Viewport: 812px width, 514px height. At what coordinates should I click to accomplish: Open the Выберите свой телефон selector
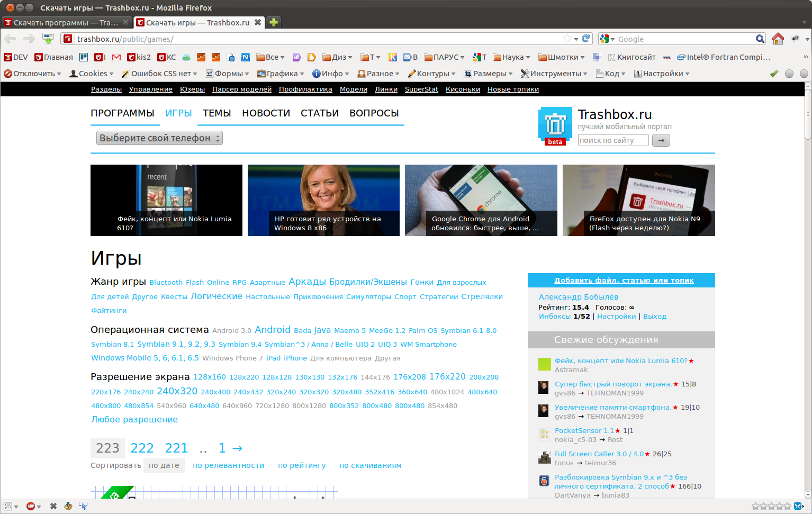pyautogui.click(x=159, y=138)
